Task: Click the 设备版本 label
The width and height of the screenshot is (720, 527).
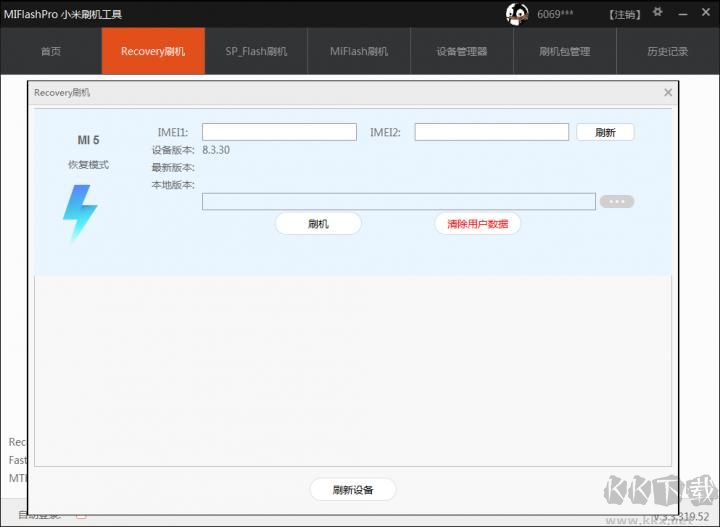Action: pyautogui.click(x=173, y=150)
